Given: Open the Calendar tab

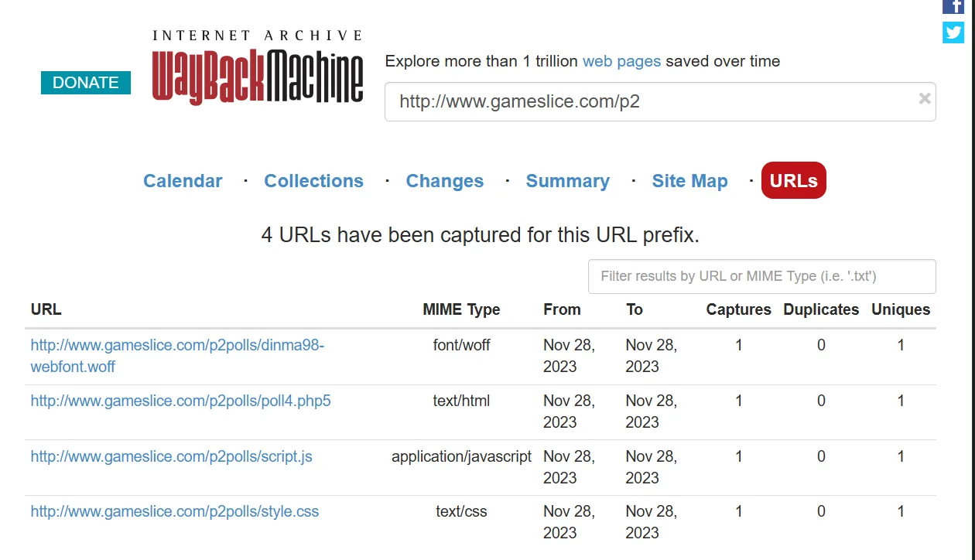Looking at the screenshot, I should [183, 181].
